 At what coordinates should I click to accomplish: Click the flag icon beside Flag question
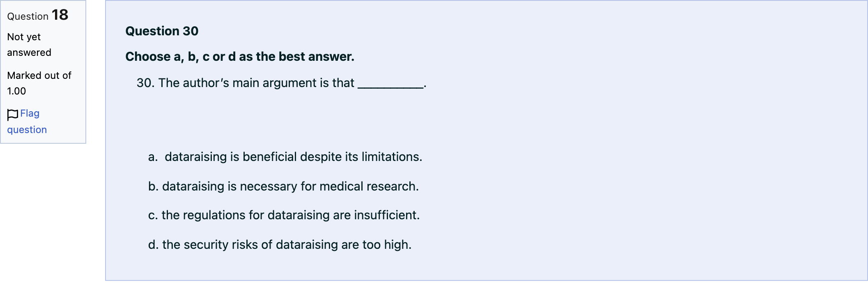(x=13, y=115)
